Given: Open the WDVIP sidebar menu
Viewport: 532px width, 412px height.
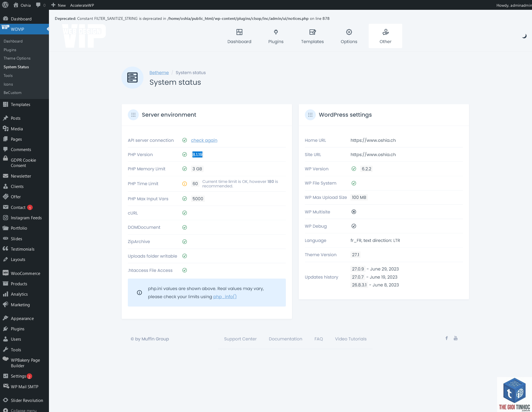Looking at the screenshot, I should tap(24, 29).
